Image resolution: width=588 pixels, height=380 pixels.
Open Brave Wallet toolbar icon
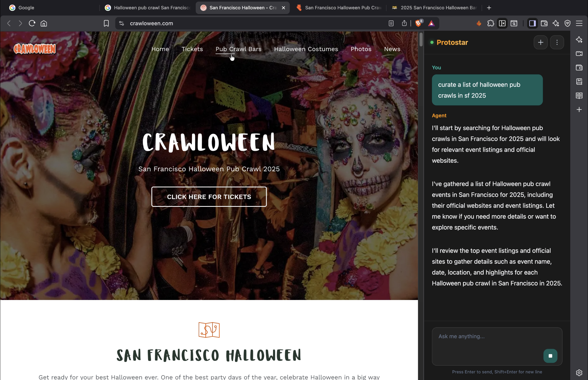coord(544,24)
